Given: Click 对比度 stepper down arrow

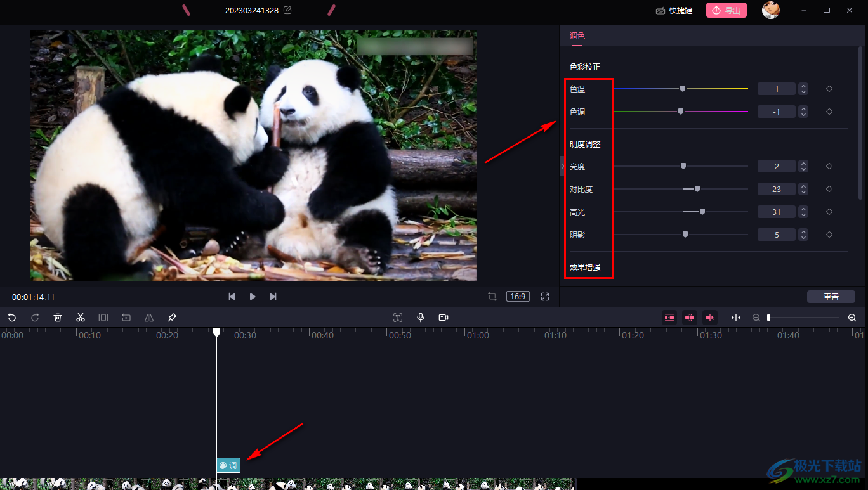Looking at the screenshot, I should coord(803,192).
